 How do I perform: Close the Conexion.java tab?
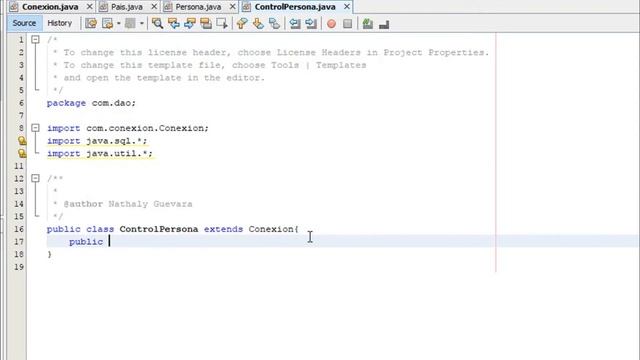click(x=89, y=7)
